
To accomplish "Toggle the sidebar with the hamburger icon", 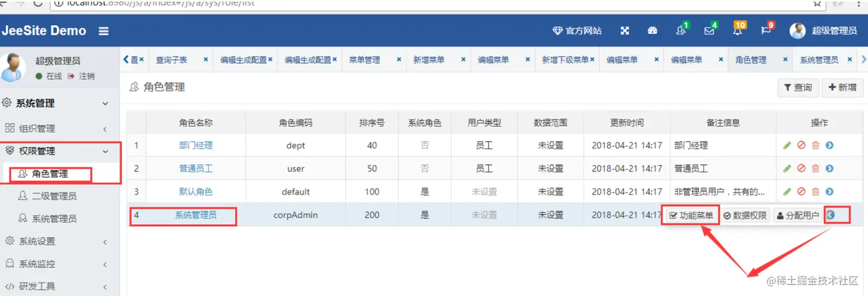I will coord(103,31).
